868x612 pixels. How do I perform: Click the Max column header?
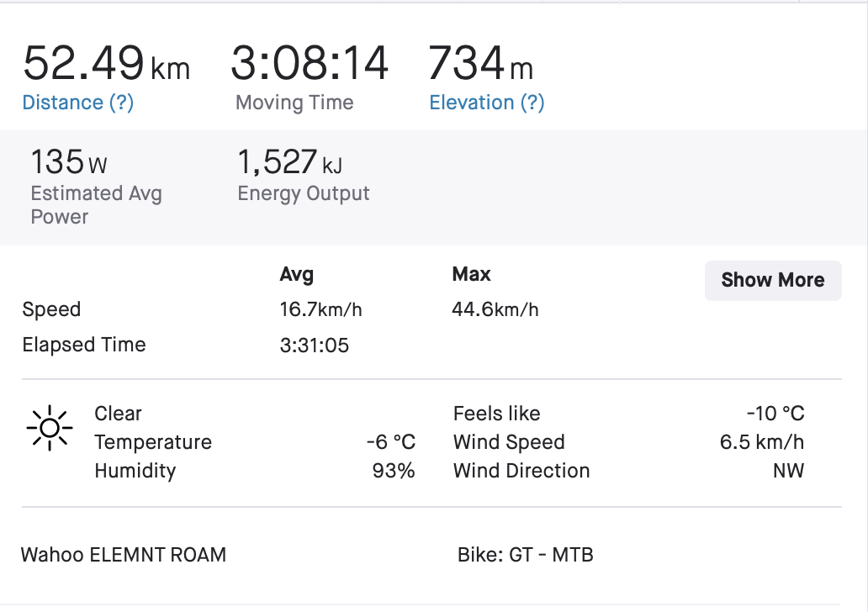[x=471, y=274]
